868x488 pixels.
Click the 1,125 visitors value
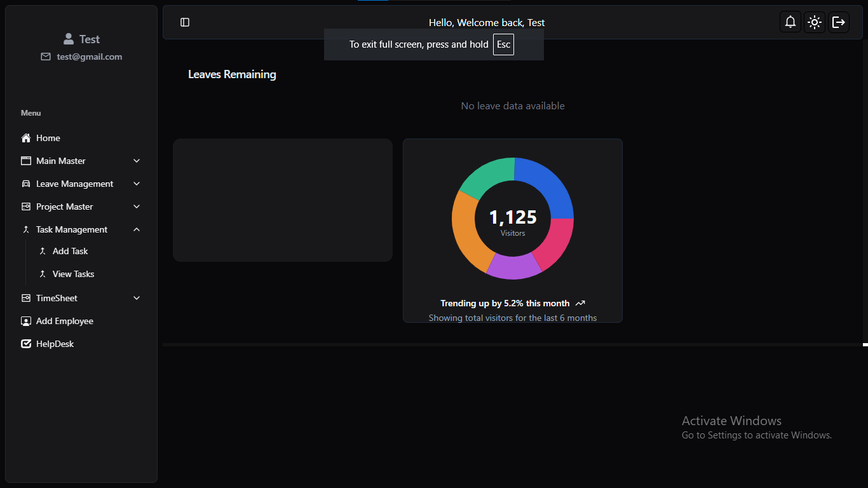pyautogui.click(x=513, y=217)
